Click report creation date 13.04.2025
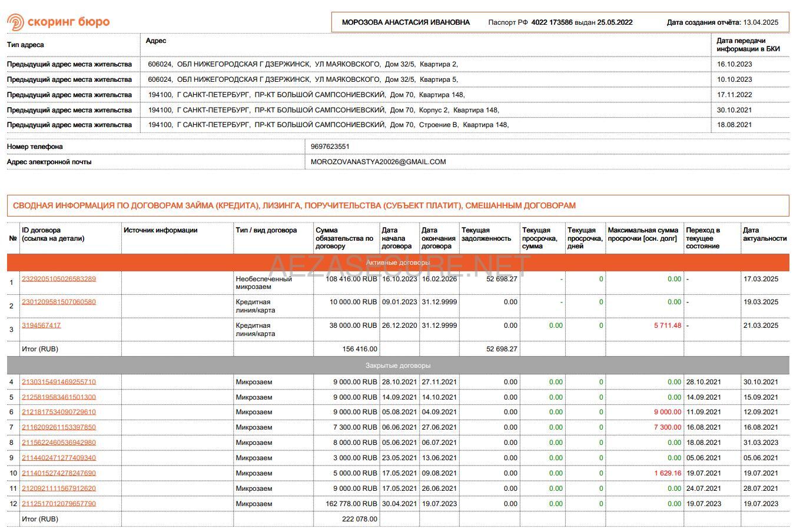This screenshot has width=800, height=532. (x=761, y=22)
